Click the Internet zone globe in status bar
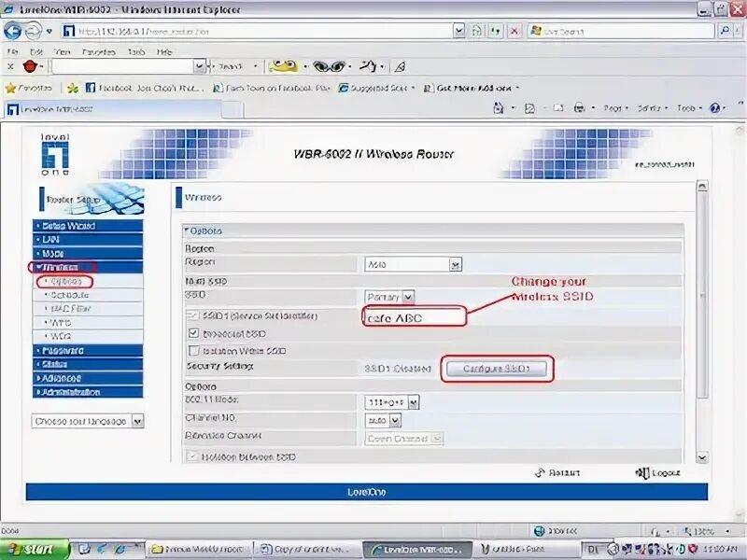The image size is (747, 560). click(540, 530)
